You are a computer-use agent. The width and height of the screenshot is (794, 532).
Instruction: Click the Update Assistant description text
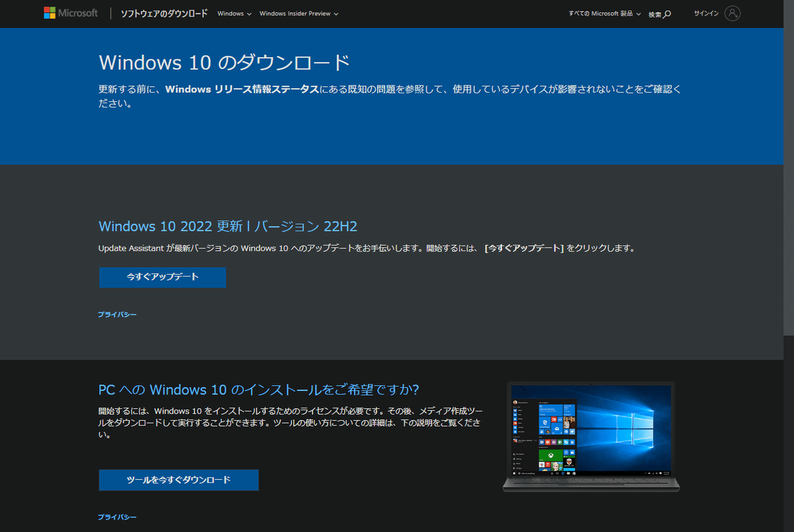[x=367, y=249]
